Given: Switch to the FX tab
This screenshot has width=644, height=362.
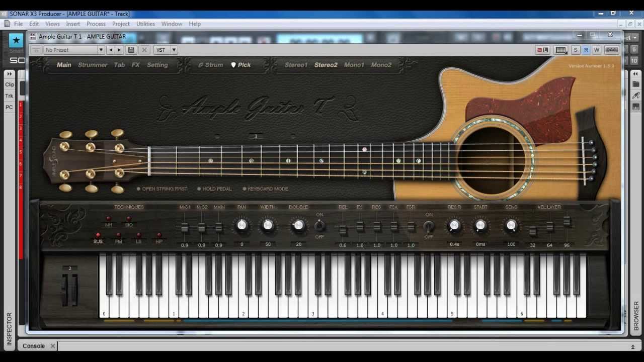Looking at the screenshot, I should point(136,65).
